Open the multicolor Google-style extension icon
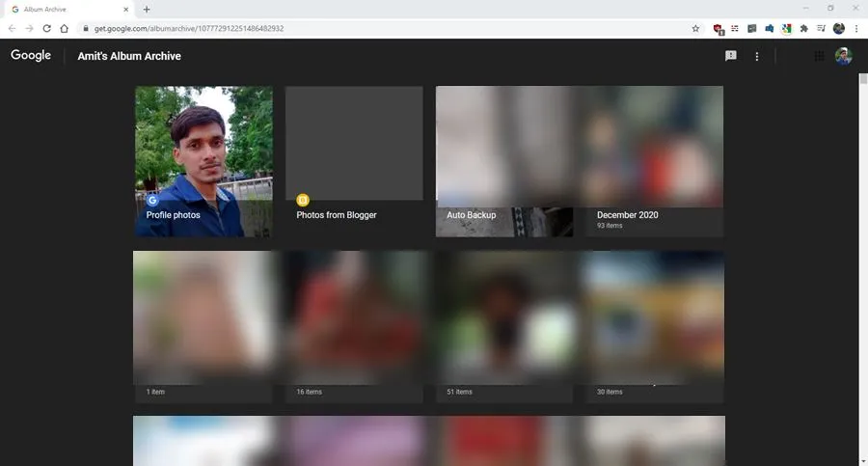Screen dimensions: 868x466 point(787,28)
